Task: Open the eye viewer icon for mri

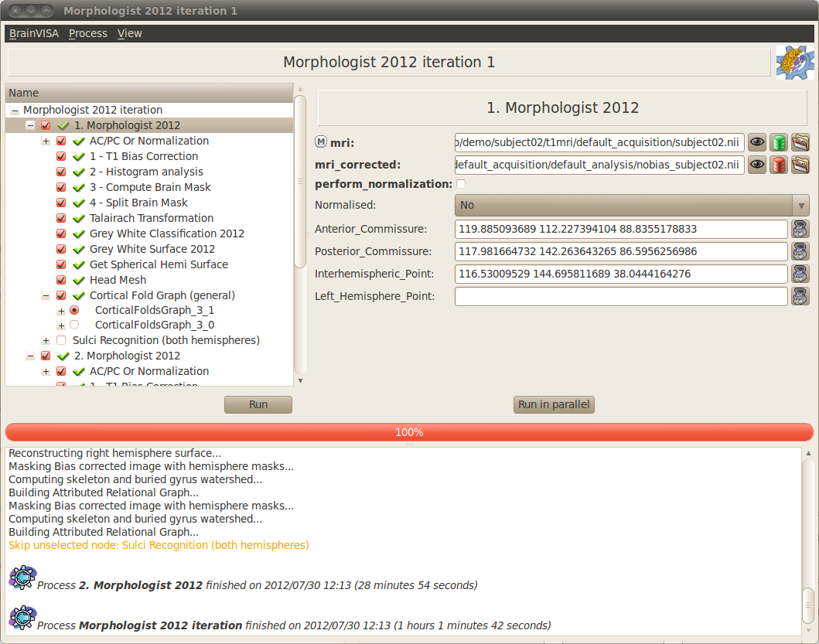Action: [x=756, y=142]
